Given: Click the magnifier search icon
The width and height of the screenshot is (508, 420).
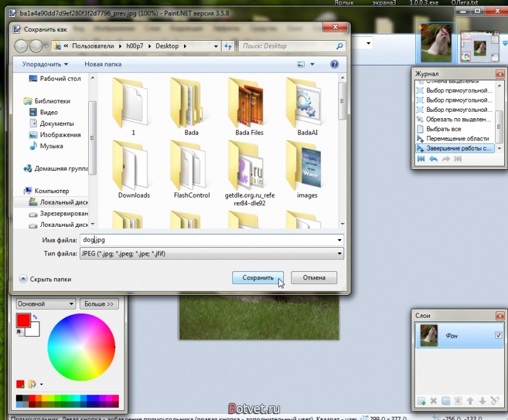Looking at the screenshot, I should [340, 46].
